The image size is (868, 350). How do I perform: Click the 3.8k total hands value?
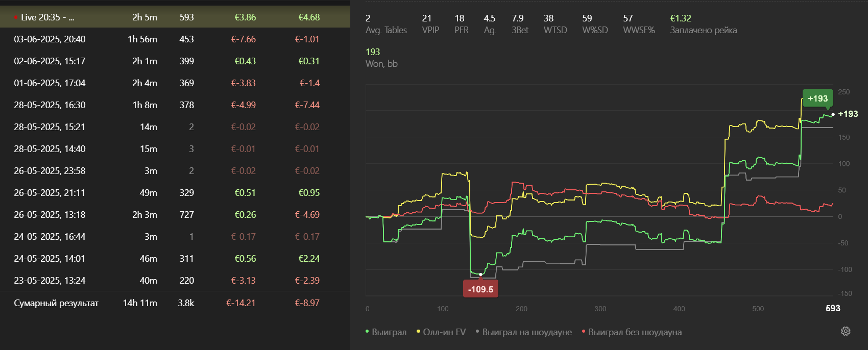[x=186, y=303]
